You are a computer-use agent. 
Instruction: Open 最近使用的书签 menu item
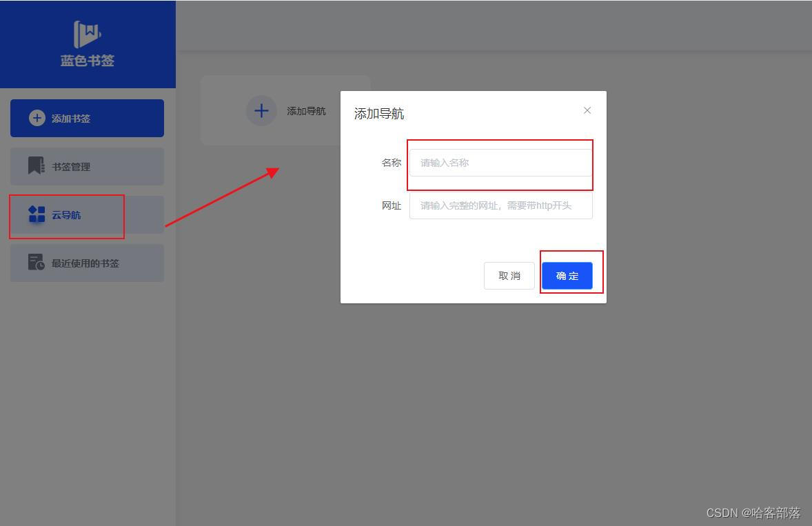(87, 263)
